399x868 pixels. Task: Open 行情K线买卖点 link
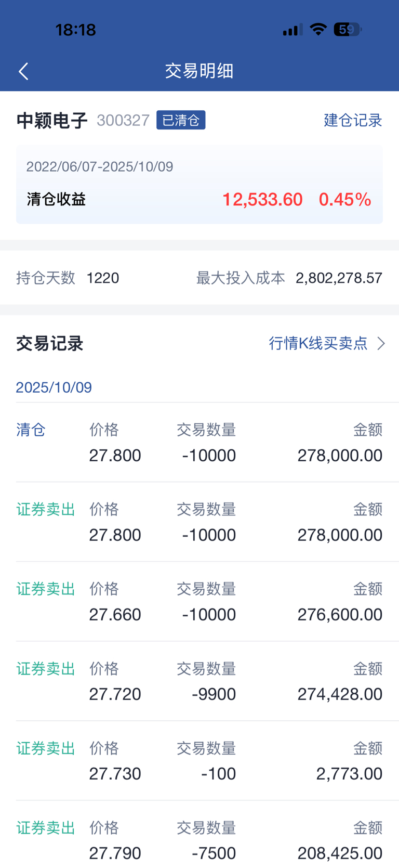tap(318, 343)
